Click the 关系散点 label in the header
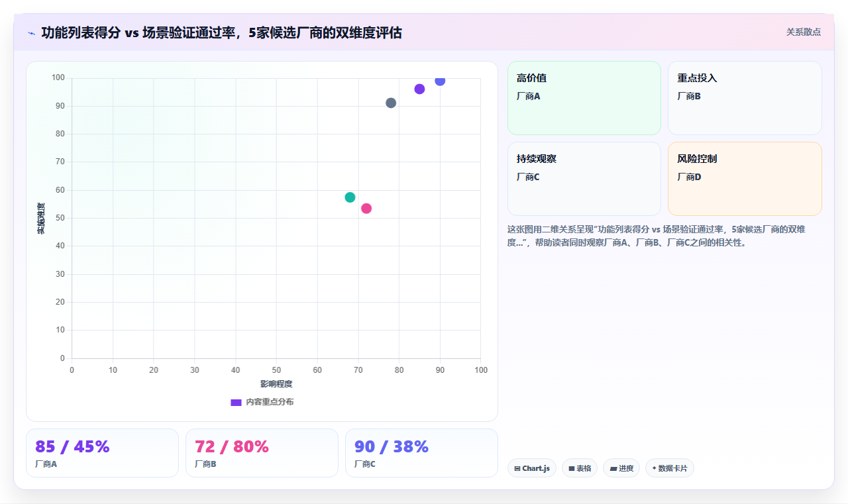The width and height of the screenshot is (848, 504). tap(803, 32)
